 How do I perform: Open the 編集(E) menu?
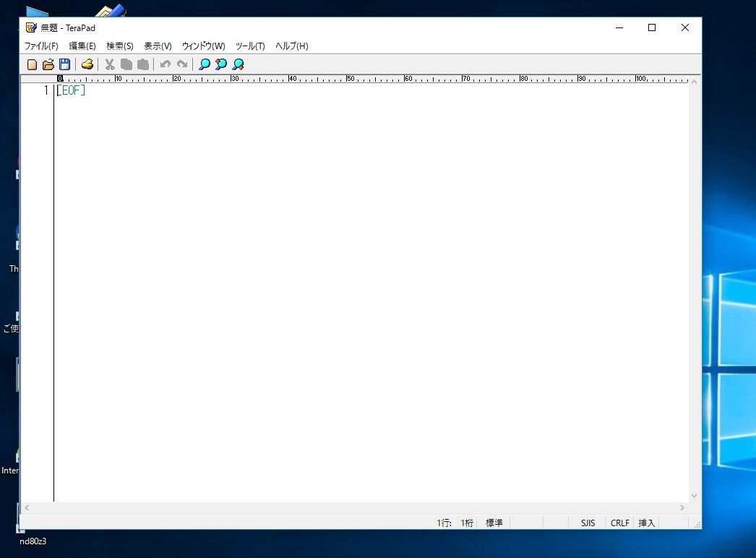click(x=82, y=46)
